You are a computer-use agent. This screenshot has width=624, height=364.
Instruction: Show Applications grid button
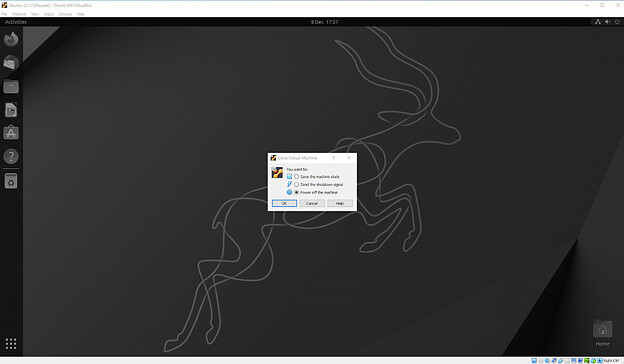(x=11, y=343)
